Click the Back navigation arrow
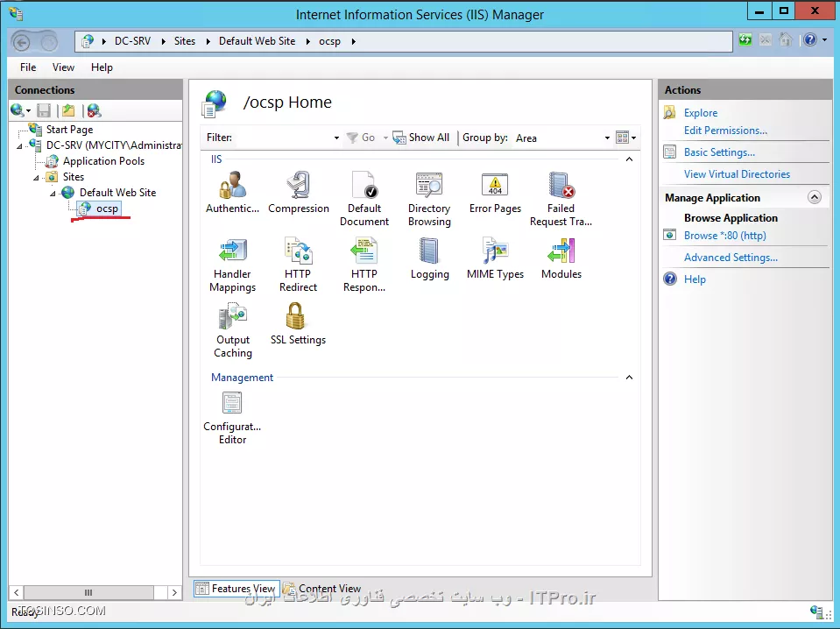This screenshot has height=629, width=840. (x=21, y=42)
